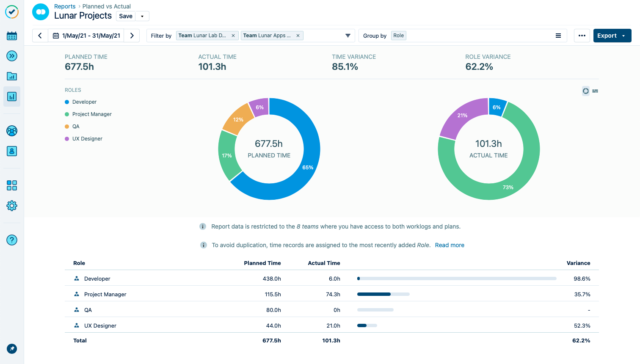
Task: Click the Read more link
Action: (450, 245)
